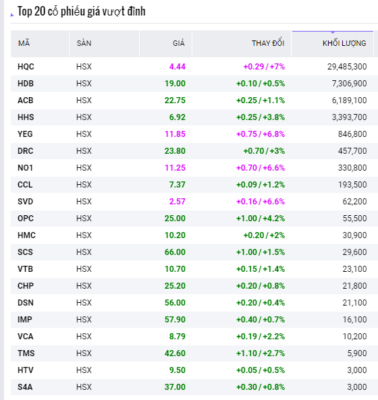Select TMS price 42.60

pos(175,353)
